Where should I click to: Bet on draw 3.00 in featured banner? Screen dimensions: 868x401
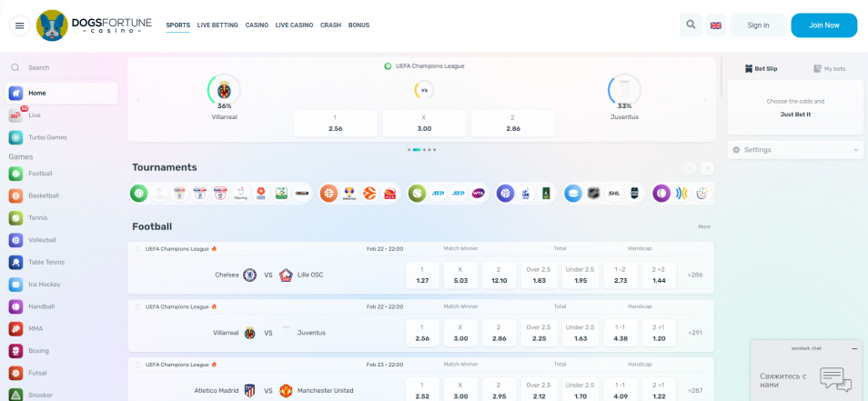click(424, 123)
